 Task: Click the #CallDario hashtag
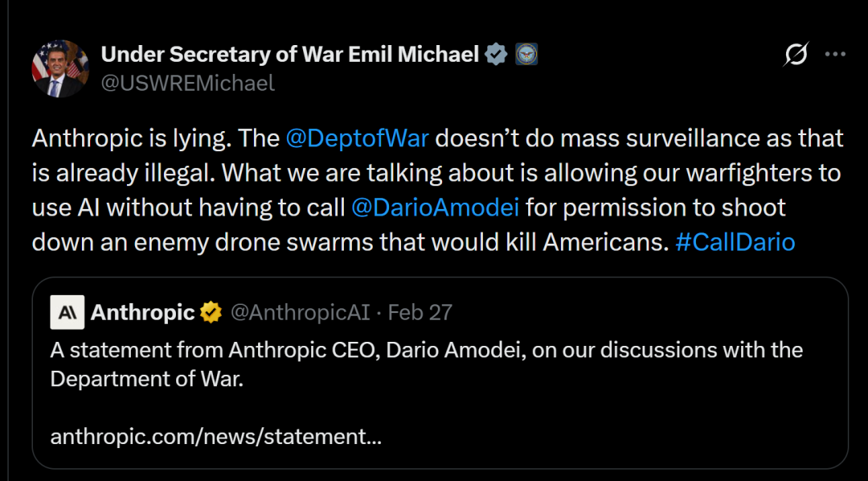pyautogui.click(x=735, y=242)
